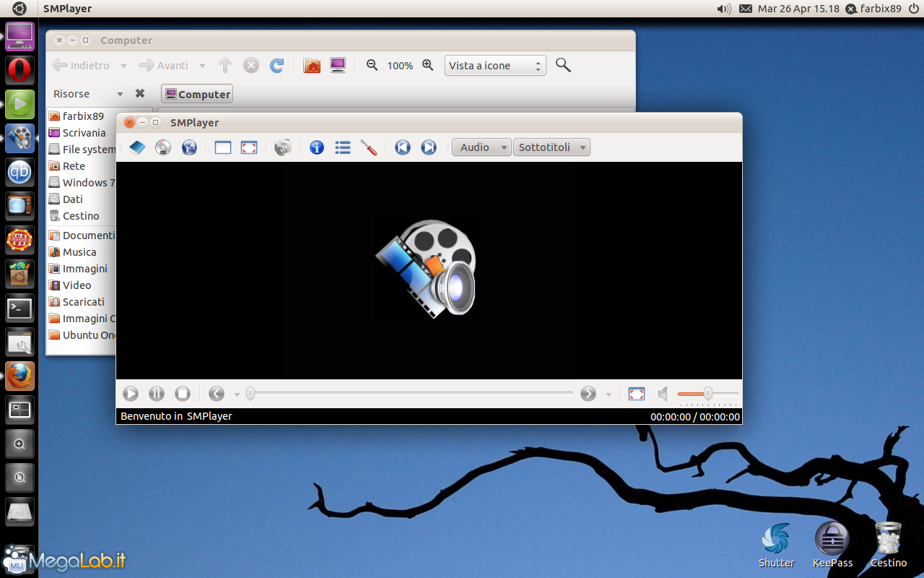
Task: Pause playback in SMPlayer
Action: [x=157, y=394]
